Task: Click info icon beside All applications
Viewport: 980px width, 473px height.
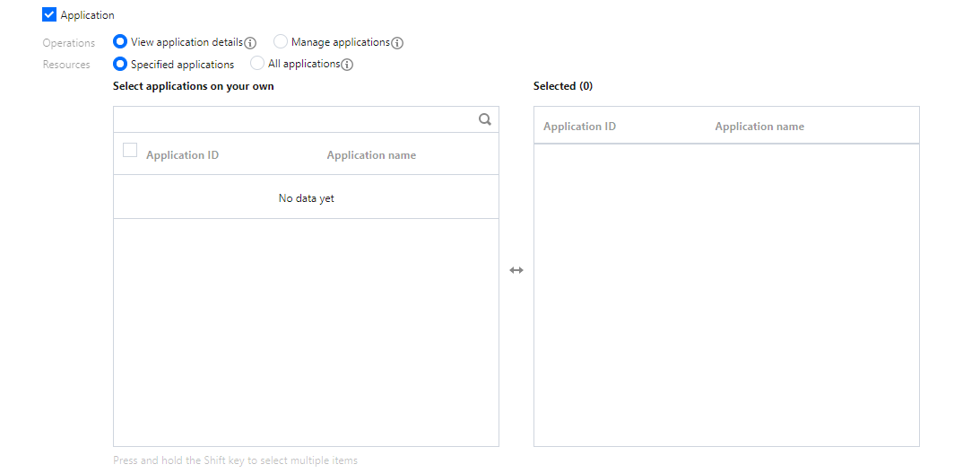Action: [347, 65]
